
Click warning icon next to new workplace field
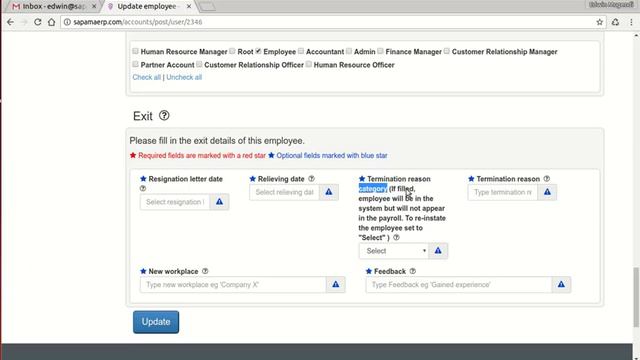(336, 284)
